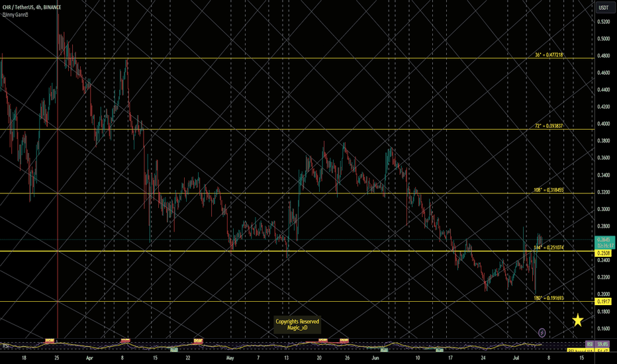Click the 0.1600 price axis label

pos(603,328)
